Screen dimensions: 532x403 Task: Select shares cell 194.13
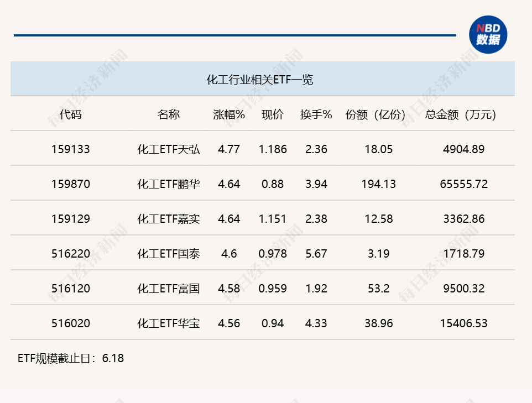[379, 184]
